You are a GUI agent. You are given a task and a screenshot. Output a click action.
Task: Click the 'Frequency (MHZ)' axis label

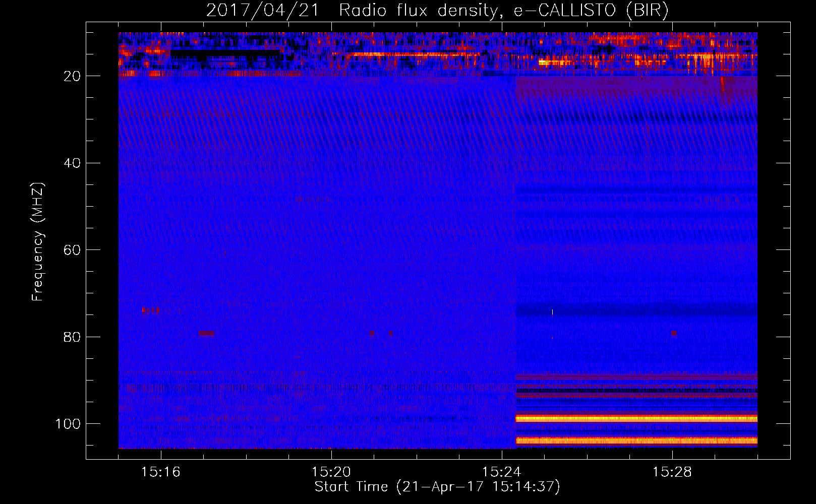pos(38,242)
